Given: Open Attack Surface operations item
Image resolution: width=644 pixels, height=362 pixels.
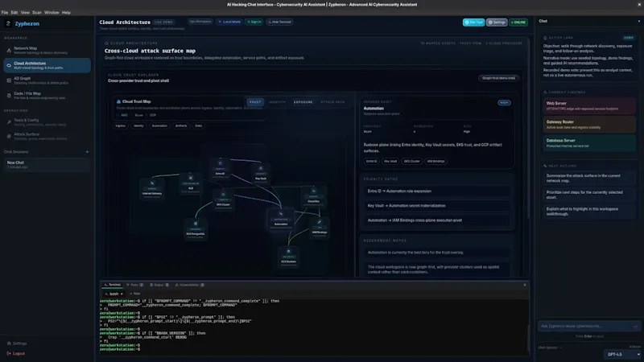Looking at the screenshot, I should pos(47,136).
